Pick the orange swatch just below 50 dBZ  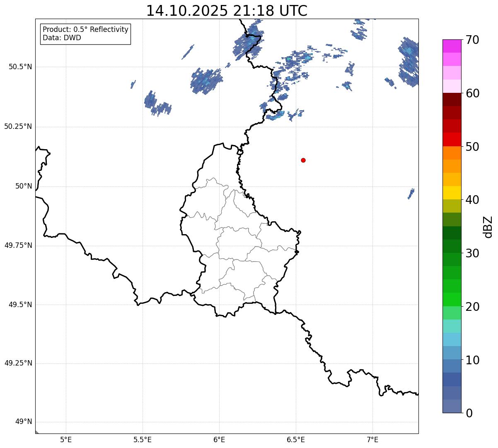coord(452,153)
